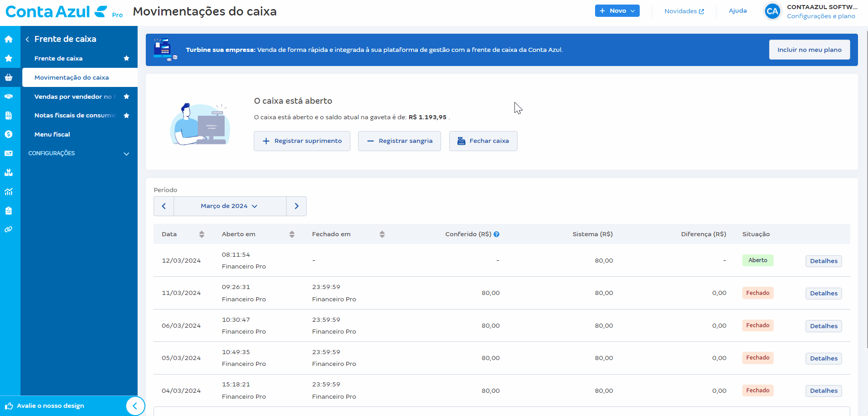Open the handshake Purchases icon
Image resolution: width=868 pixels, height=416 pixels.
click(x=9, y=96)
